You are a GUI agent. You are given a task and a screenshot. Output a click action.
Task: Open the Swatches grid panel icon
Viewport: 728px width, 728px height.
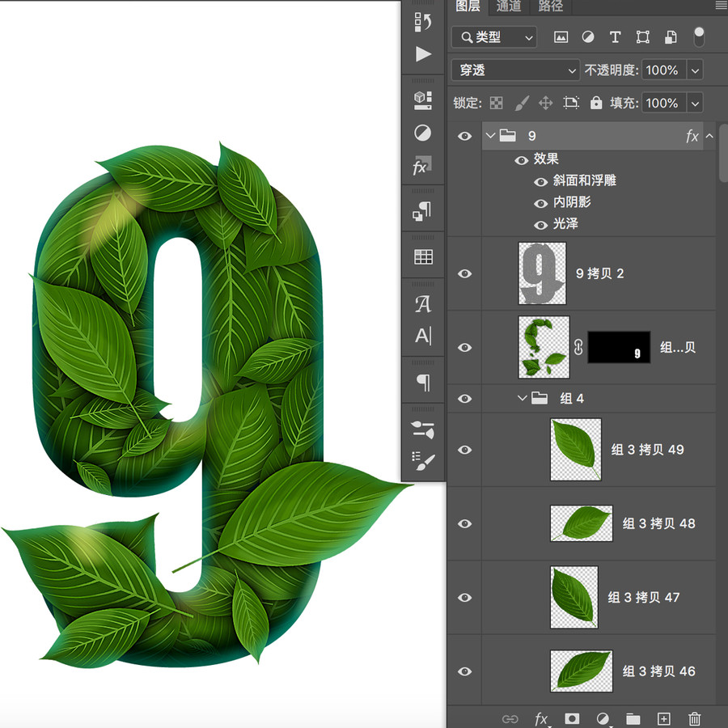coord(423,256)
